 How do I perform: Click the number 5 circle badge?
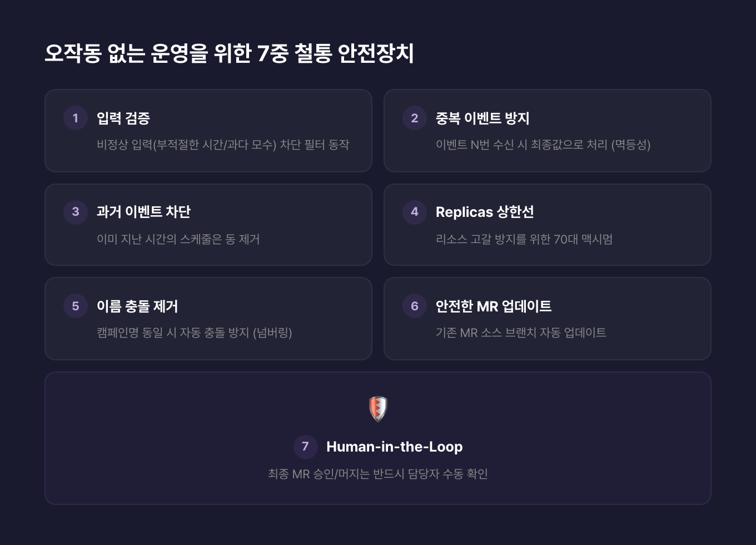click(76, 306)
